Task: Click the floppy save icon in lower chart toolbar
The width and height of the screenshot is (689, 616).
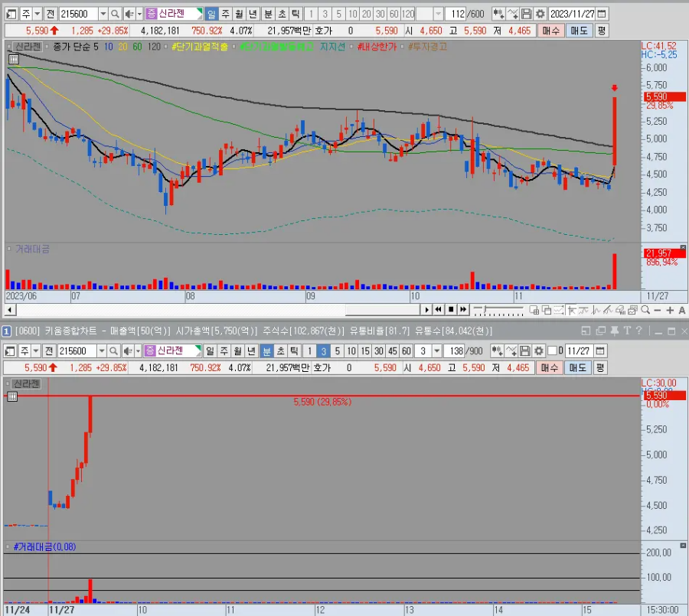Action: [x=525, y=351]
